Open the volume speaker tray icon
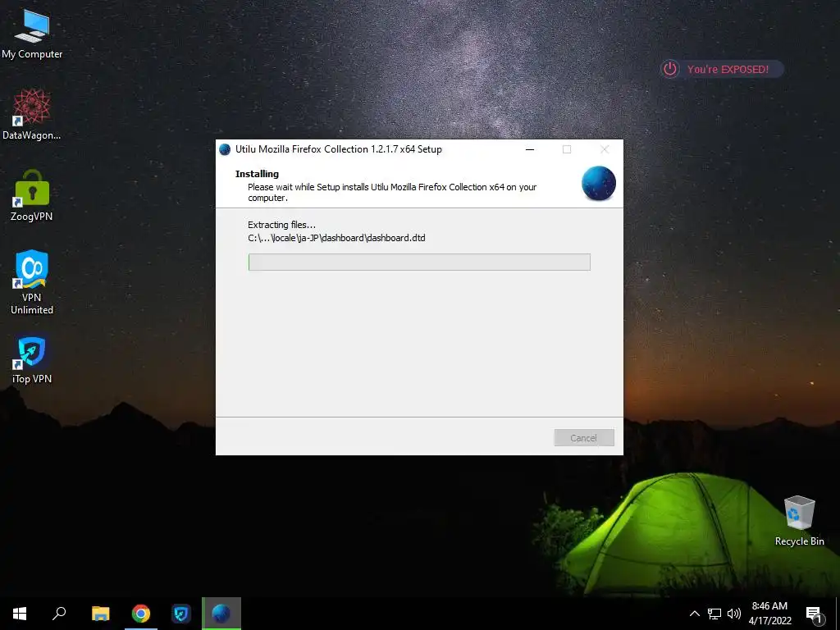Screen dimensions: 840x630 point(734,614)
